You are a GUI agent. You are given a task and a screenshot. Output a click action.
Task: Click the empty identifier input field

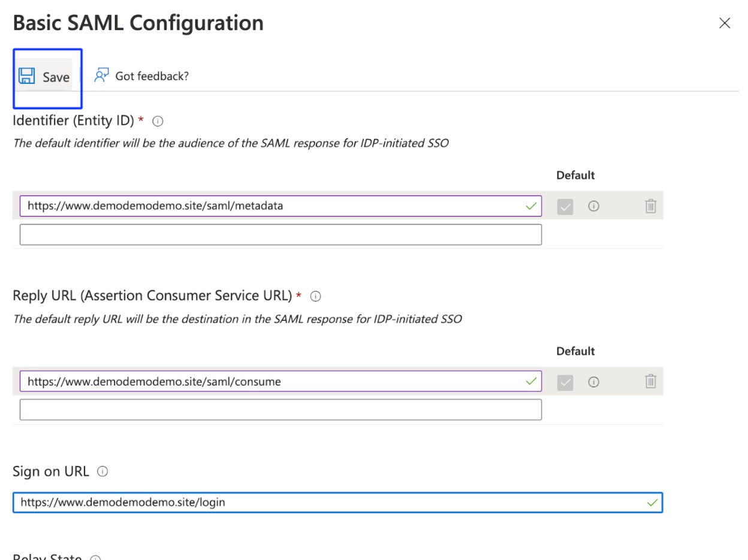coord(280,234)
